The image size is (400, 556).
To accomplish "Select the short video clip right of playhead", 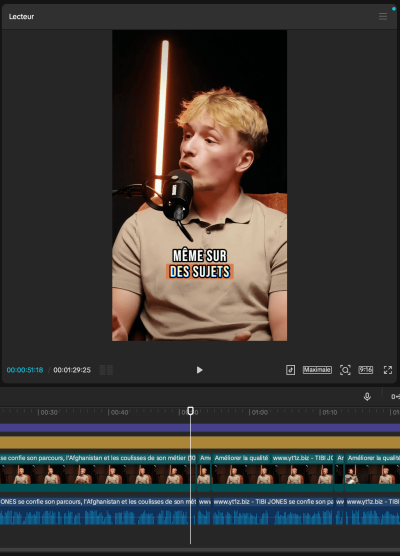I will pos(204,473).
